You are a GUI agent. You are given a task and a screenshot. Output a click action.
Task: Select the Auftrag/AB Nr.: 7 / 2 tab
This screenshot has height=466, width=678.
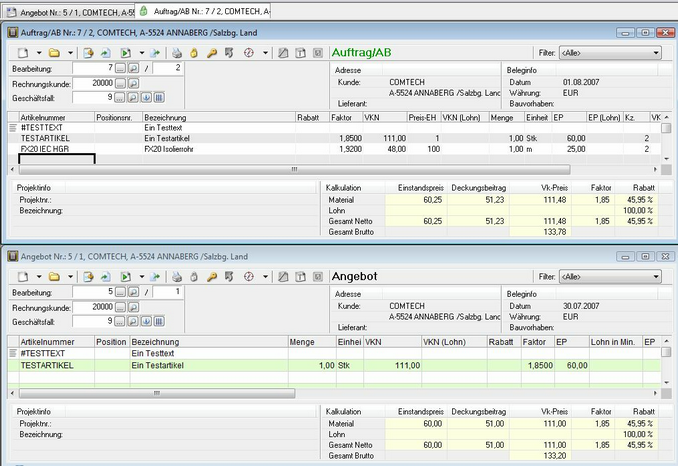coord(204,11)
